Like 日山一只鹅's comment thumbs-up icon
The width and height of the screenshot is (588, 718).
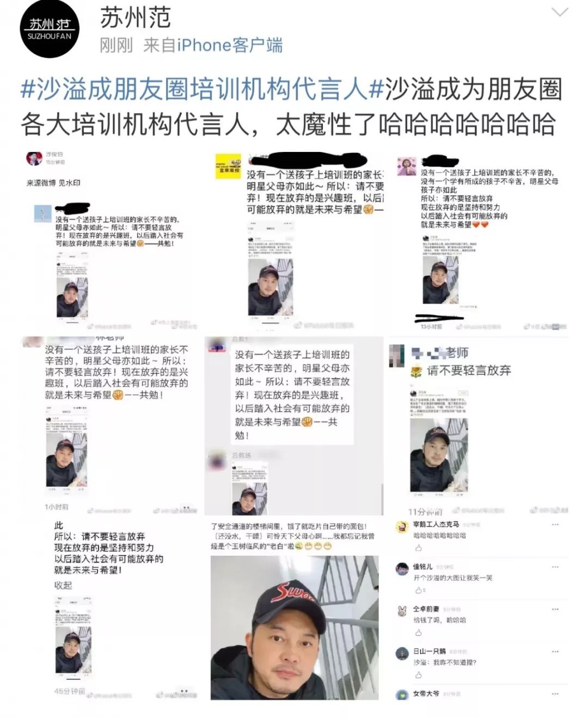(418, 675)
